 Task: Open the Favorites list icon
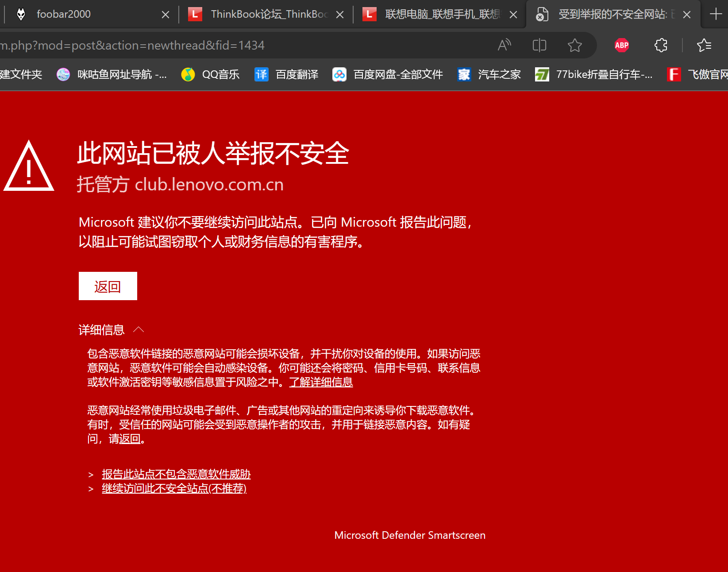704,45
